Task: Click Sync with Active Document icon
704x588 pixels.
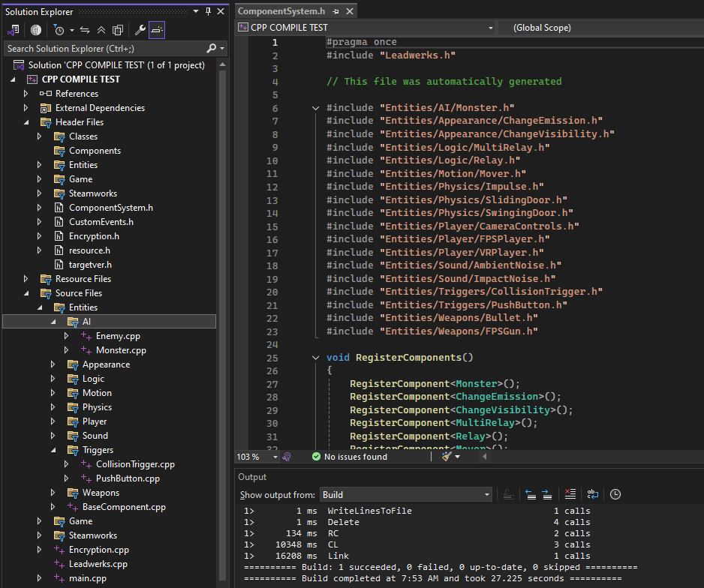Action: click(x=85, y=30)
